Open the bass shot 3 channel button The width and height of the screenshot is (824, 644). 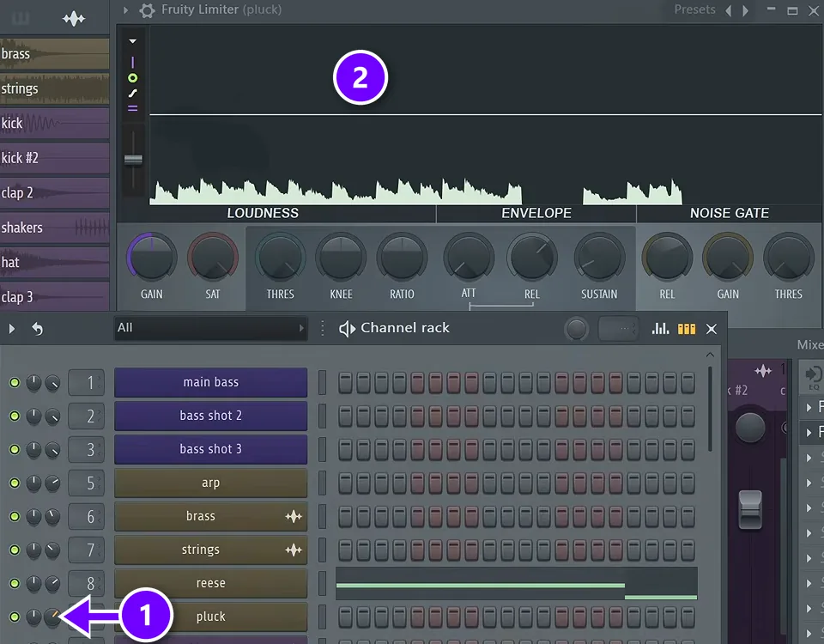tap(211, 449)
